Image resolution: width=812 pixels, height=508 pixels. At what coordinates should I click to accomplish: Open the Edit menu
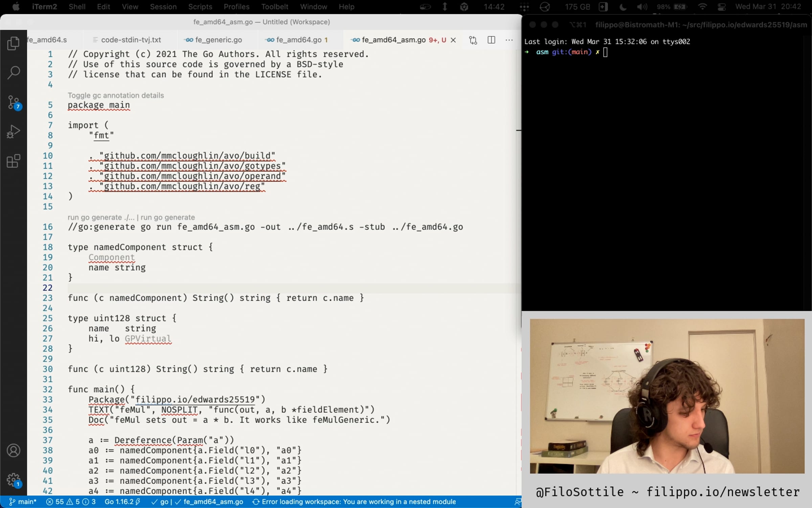[x=103, y=7]
